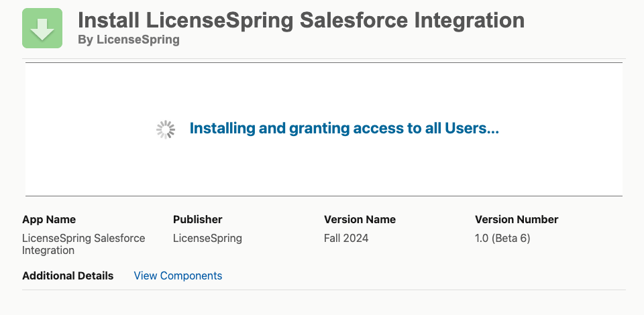The width and height of the screenshot is (644, 315).
Task: Click the Install LicenseSpring Salesforce Integration heading
Action: point(301,19)
